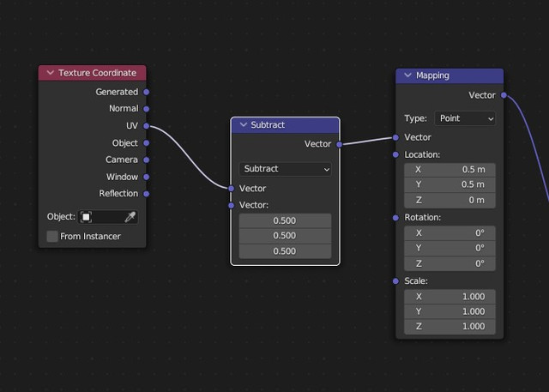Click the eyedropper in Object field

coord(130,217)
